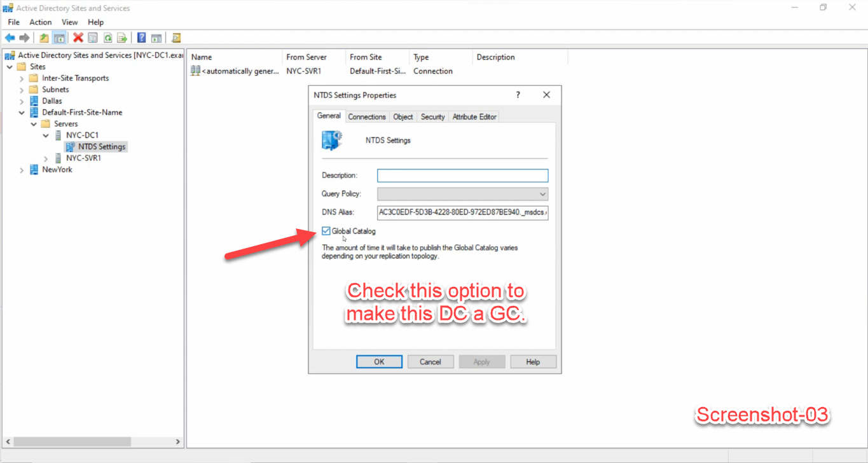Expand the Inter-Site Transports node

pyautogui.click(x=22, y=78)
